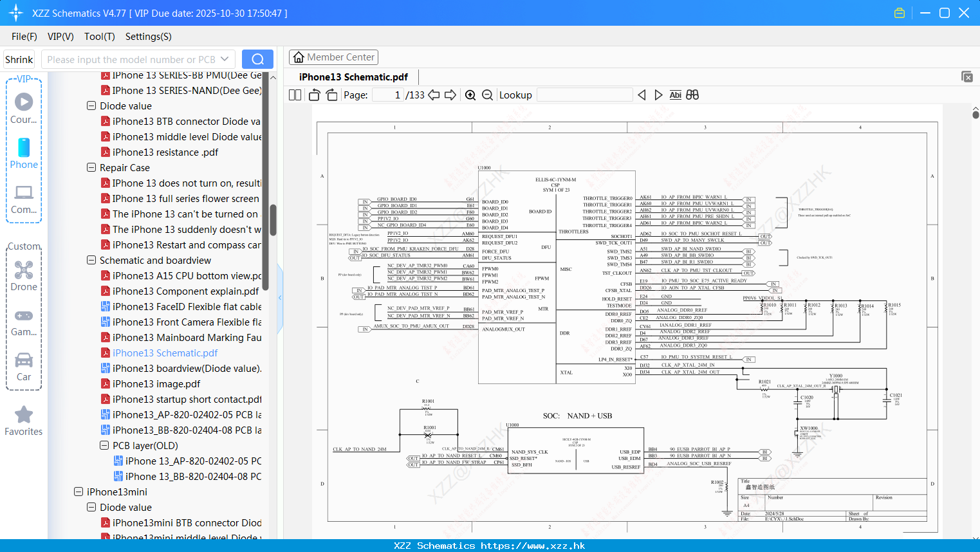Image resolution: width=980 pixels, height=552 pixels.
Task: Click the Lookup text field
Action: (584, 95)
